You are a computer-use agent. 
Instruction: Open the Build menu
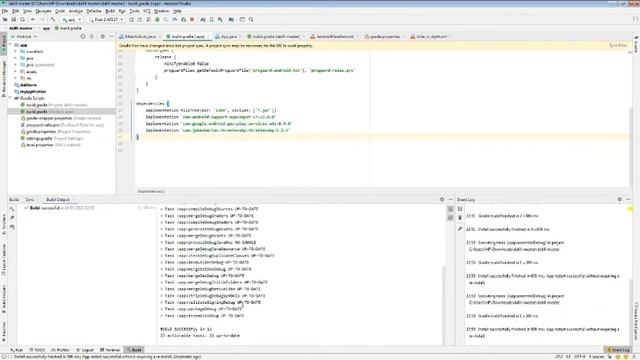[x=110, y=11]
